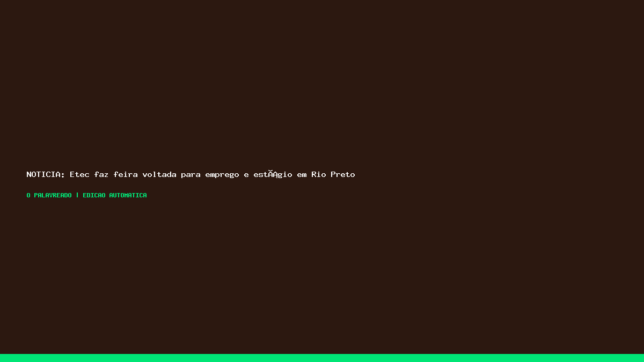Select the word voltada in the headline
The width and height of the screenshot is (644, 362).
[159, 174]
